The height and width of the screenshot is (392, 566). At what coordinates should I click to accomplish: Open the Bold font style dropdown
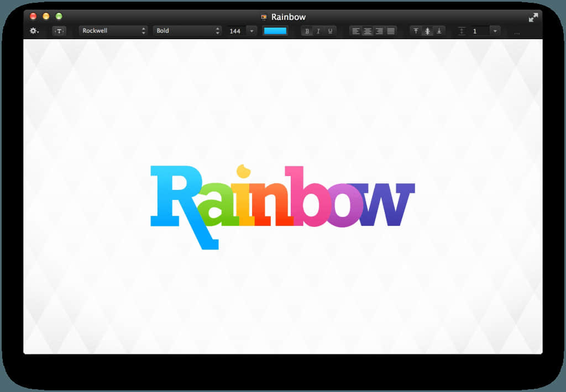tap(187, 31)
